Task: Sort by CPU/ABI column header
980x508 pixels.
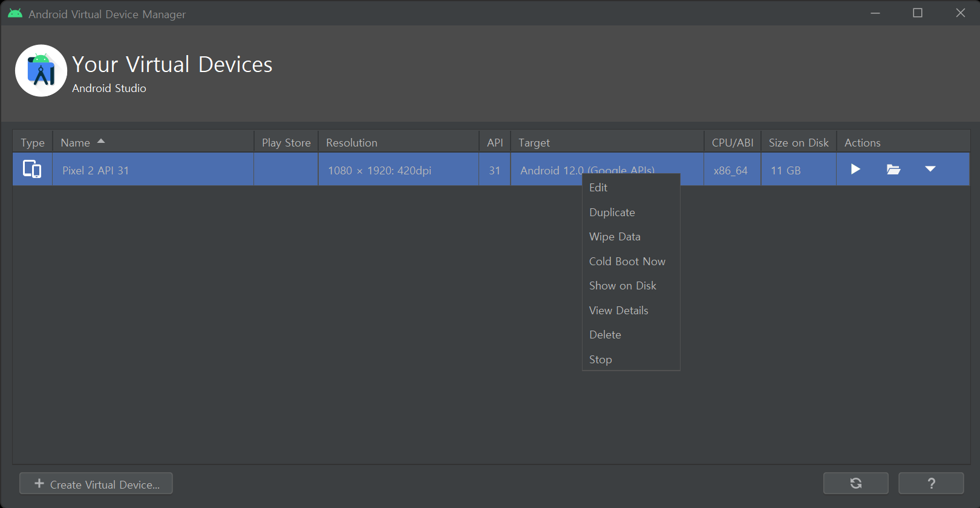Action: coord(733,142)
